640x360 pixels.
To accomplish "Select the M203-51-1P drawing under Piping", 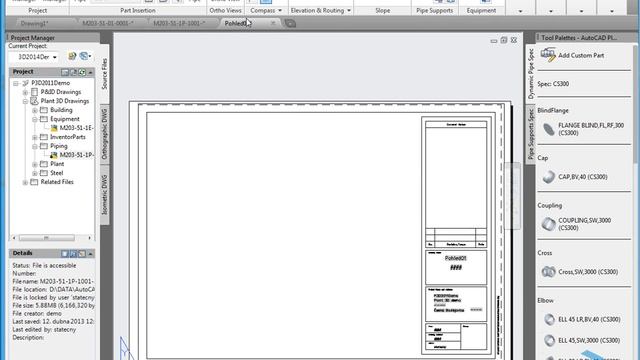I will click(72, 155).
